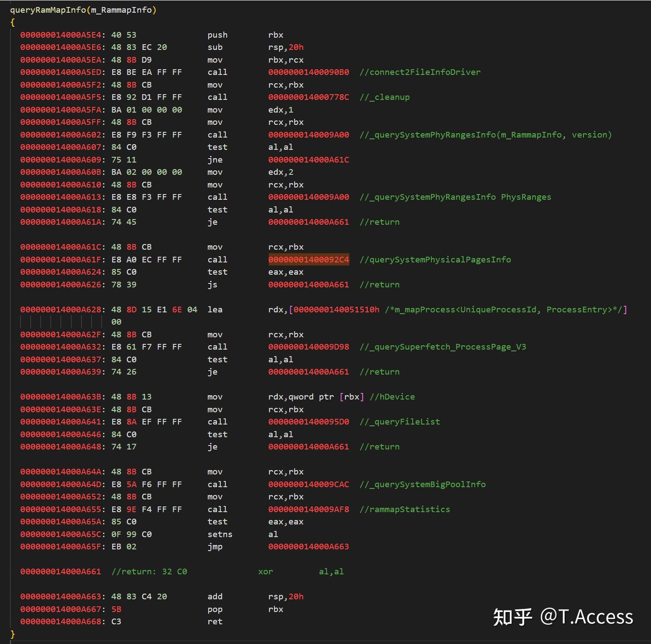Click the //connect2FileInfoDriver comment
651x644 pixels.
[x=420, y=72]
